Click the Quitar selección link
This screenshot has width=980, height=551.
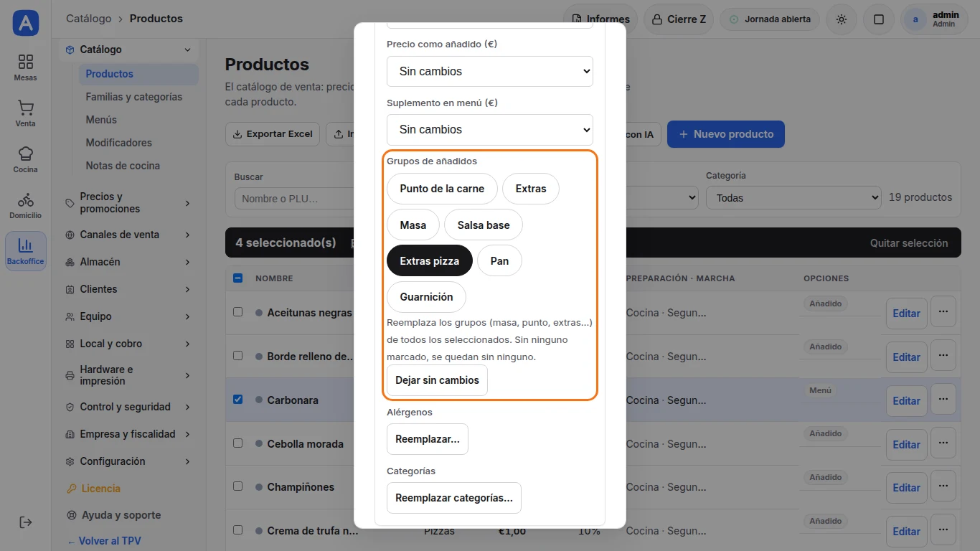coord(909,243)
